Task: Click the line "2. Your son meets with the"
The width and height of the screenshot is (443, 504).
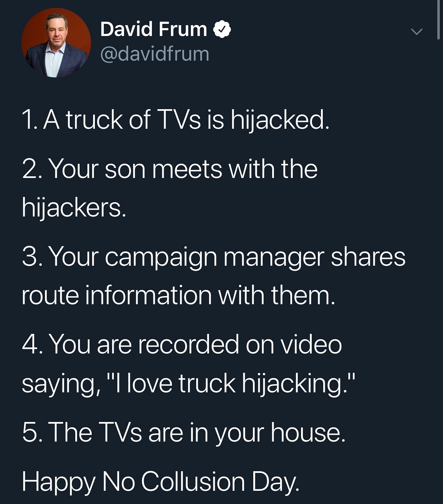Action: 170,169
